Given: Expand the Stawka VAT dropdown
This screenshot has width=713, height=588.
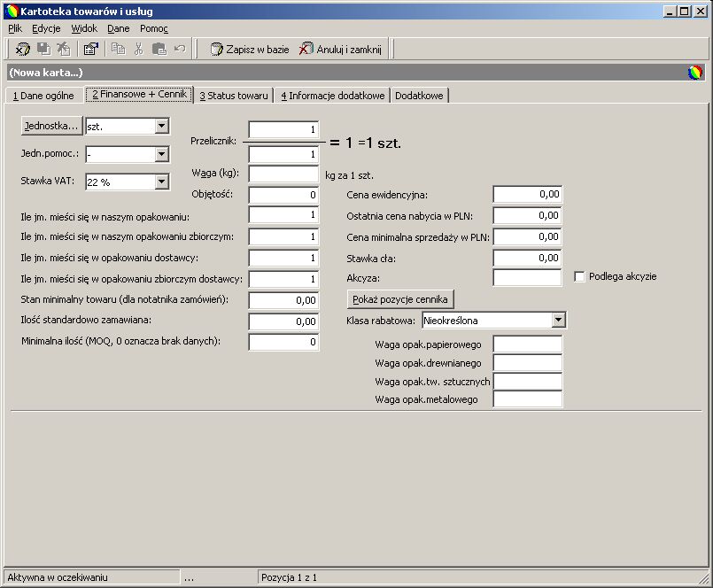Looking at the screenshot, I should coord(161,182).
